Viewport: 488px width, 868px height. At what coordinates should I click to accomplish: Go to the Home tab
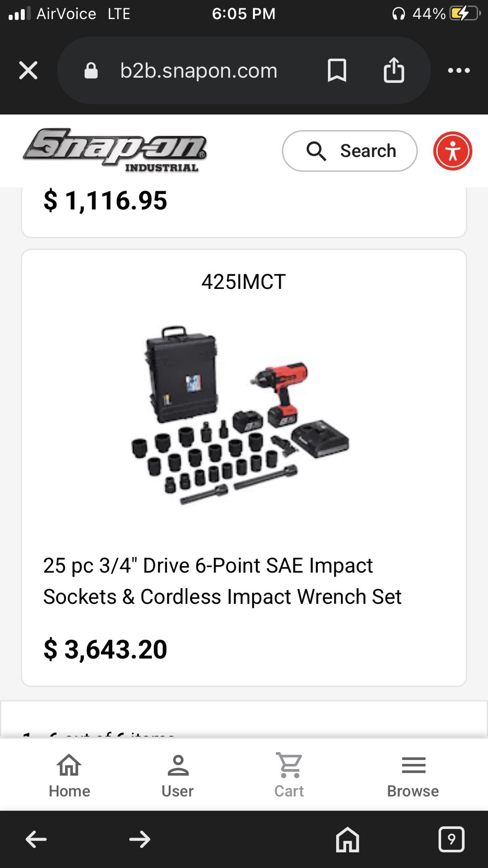(69, 775)
